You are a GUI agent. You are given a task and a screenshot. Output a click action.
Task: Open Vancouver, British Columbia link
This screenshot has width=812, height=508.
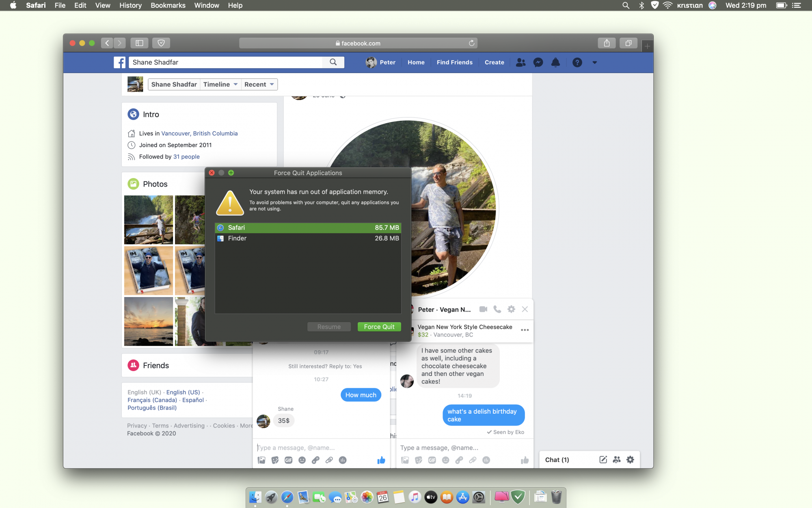(199, 133)
